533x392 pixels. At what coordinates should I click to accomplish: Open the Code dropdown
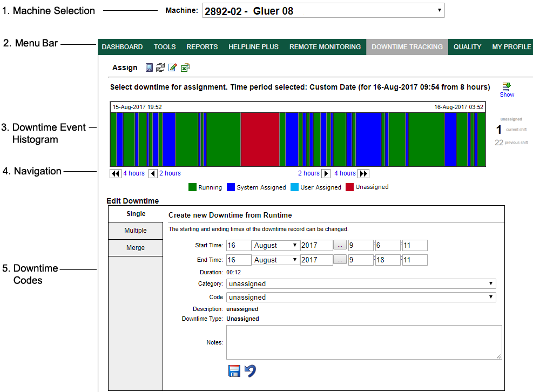(361, 298)
